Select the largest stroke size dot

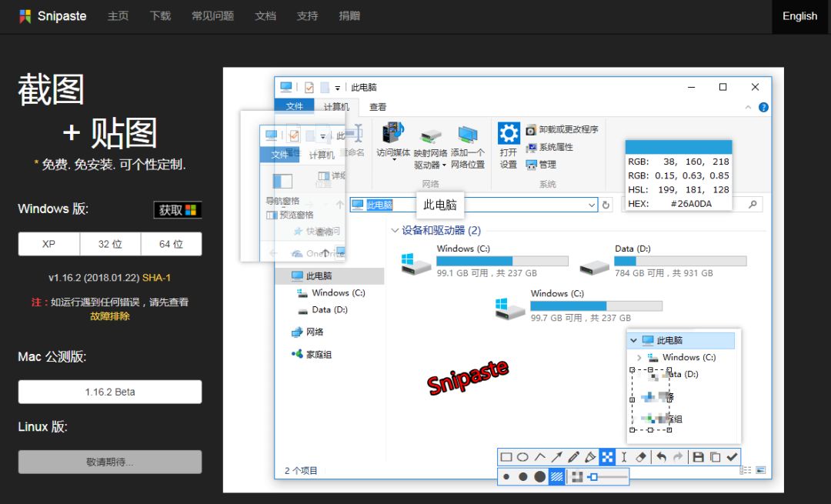tap(539, 476)
